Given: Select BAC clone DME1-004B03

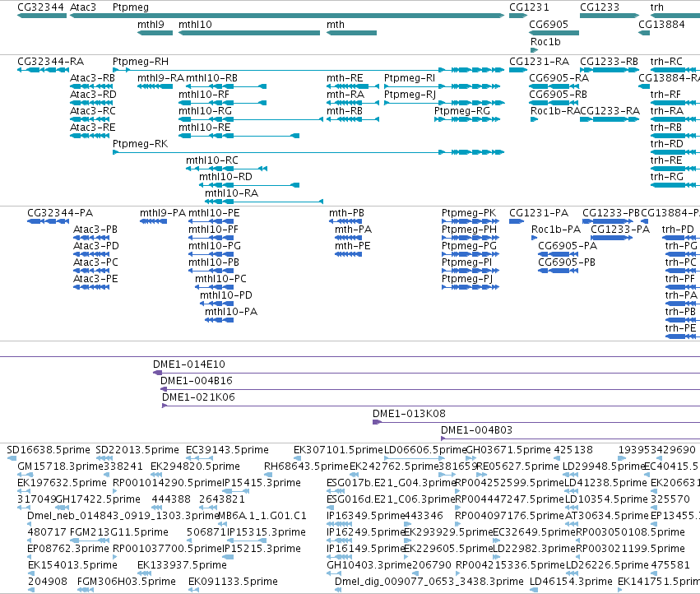Looking at the screenshot, I should (477, 430).
